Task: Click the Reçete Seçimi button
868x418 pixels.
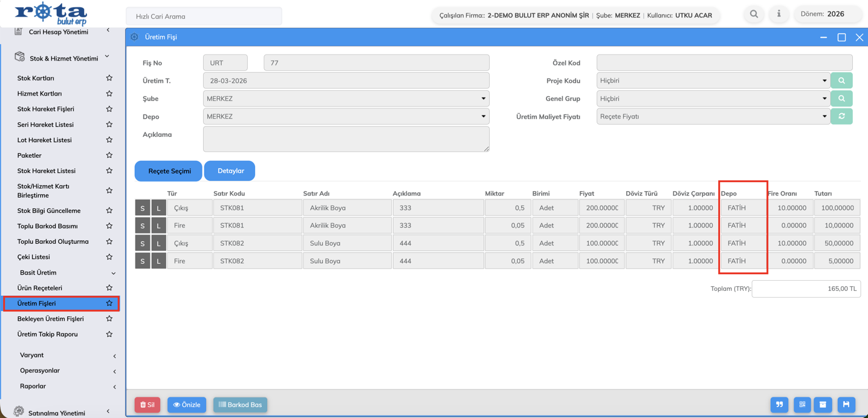Action: click(x=169, y=171)
